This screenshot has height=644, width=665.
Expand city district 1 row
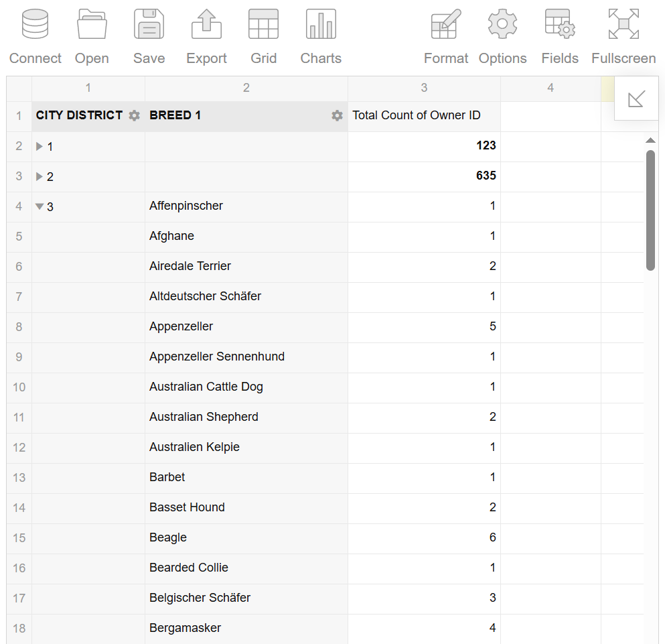coord(40,147)
